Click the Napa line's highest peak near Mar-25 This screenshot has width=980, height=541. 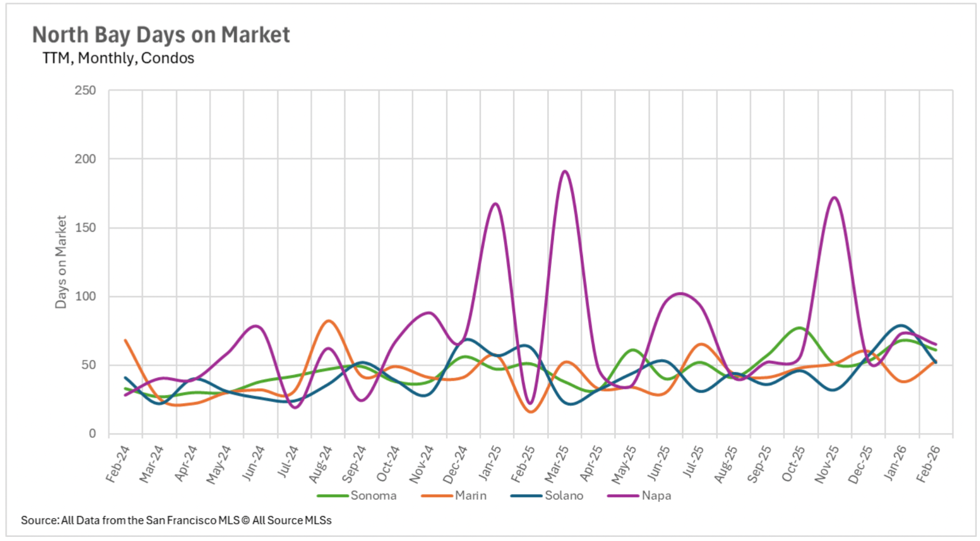pos(564,171)
